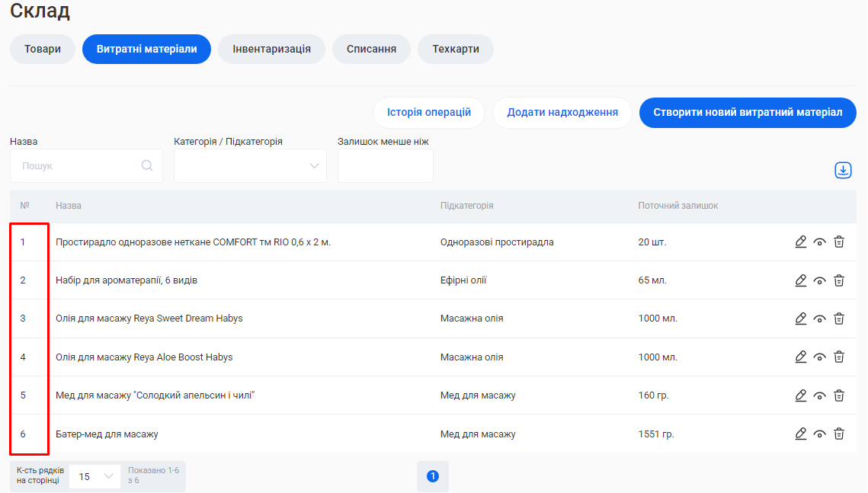Delete the Набір для ароматерапії row
868x493 pixels.
pyautogui.click(x=839, y=280)
